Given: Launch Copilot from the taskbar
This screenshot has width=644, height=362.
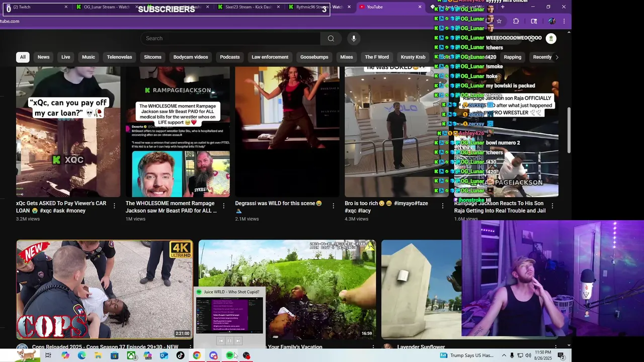Looking at the screenshot, I should [x=65, y=355].
